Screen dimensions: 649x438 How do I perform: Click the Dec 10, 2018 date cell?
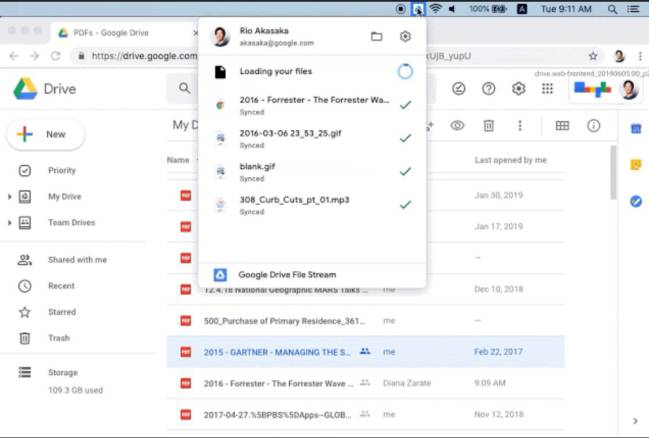coord(498,289)
